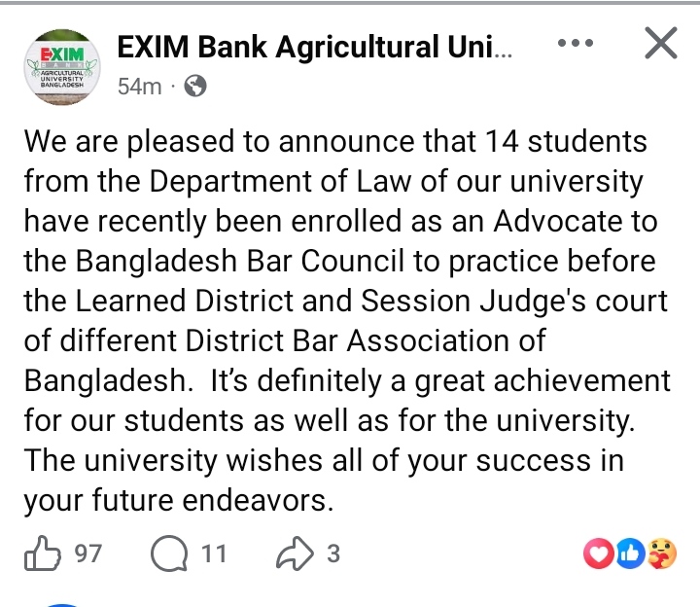Tap the partial blue avatar below the like icon
Viewport: 700px width, 607px height.
click(60, 603)
